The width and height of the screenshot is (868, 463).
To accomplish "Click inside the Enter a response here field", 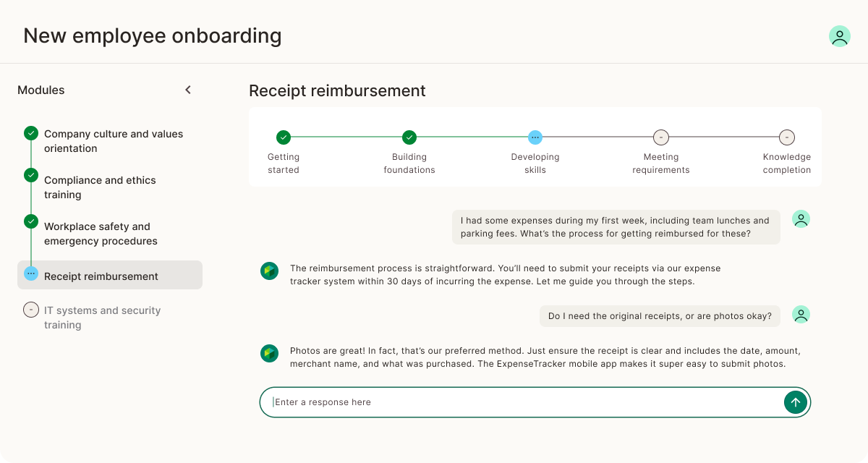I will (506, 402).
